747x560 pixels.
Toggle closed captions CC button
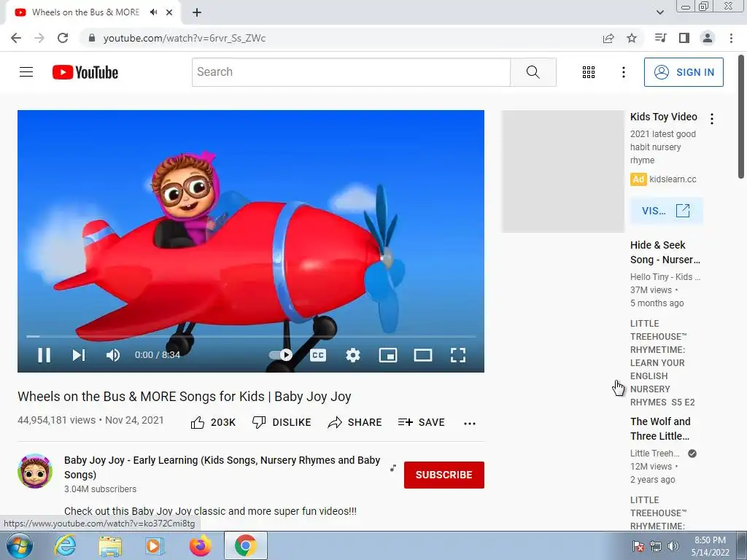tap(318, 355)
